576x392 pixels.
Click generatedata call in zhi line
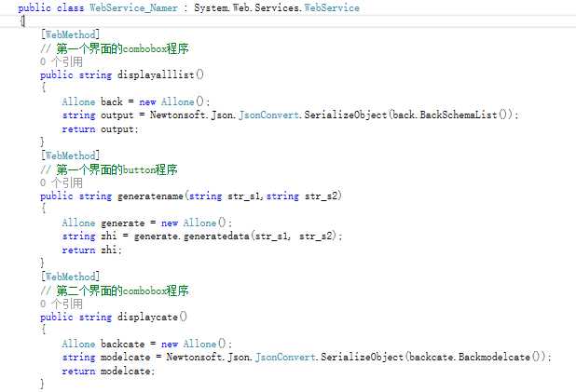tap(216, 236)
